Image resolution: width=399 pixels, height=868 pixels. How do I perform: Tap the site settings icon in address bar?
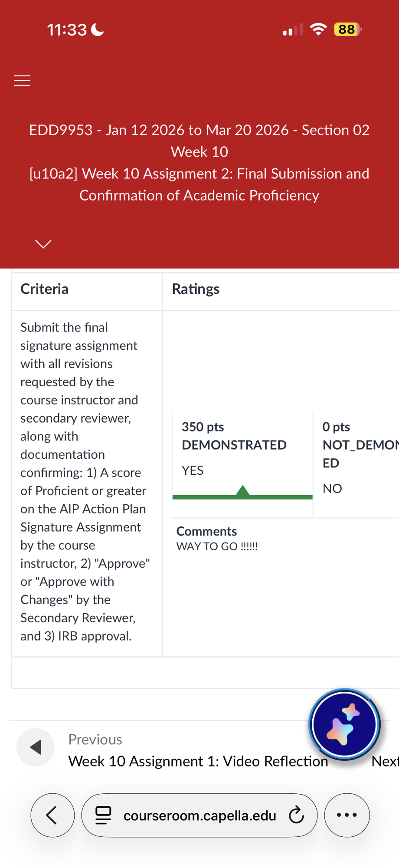pyautogui.click(x=103, y=815)
